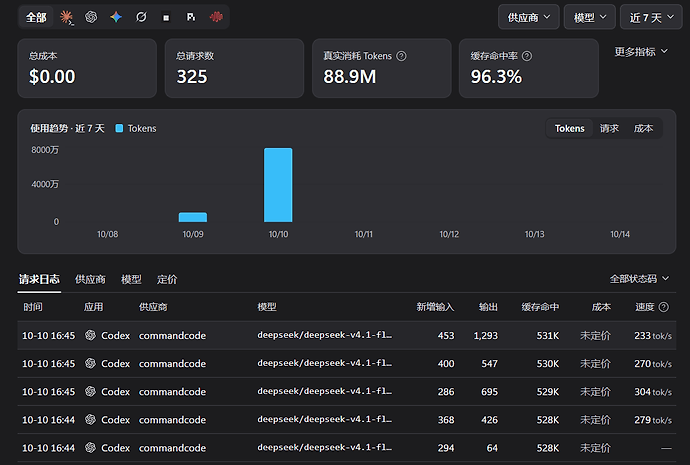Image resolution: width=690 pixels, height=465 pixels.
Task: Open 全部状态码 status filter dropdown
Action: click(x=639, y=279)
